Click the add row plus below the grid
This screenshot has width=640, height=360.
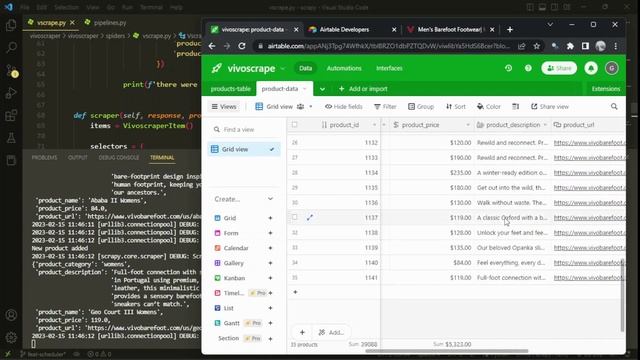(x=295, y=292)
